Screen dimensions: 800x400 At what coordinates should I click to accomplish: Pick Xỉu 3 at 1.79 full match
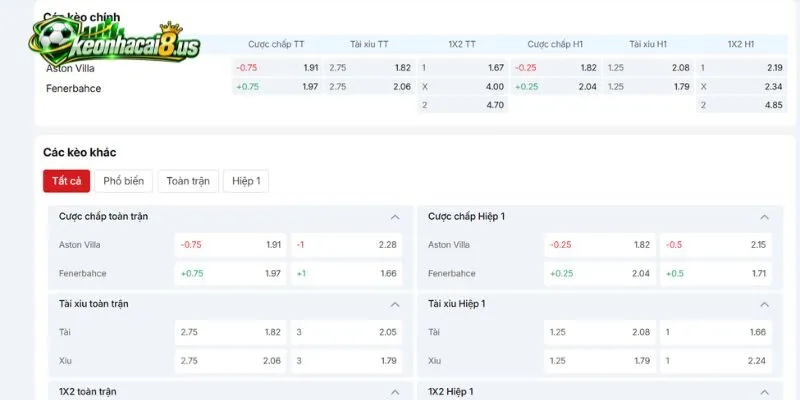tap(346, 361)
